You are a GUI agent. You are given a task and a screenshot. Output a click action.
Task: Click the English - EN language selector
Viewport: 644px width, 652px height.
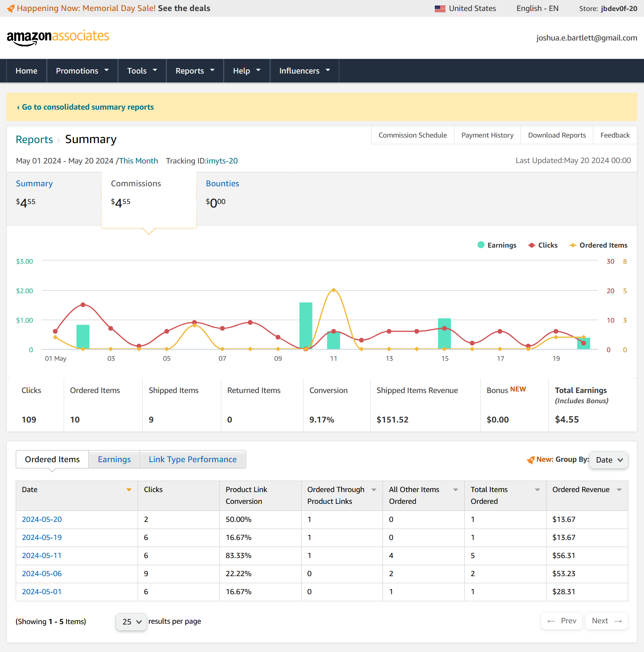tap(537, 8)
